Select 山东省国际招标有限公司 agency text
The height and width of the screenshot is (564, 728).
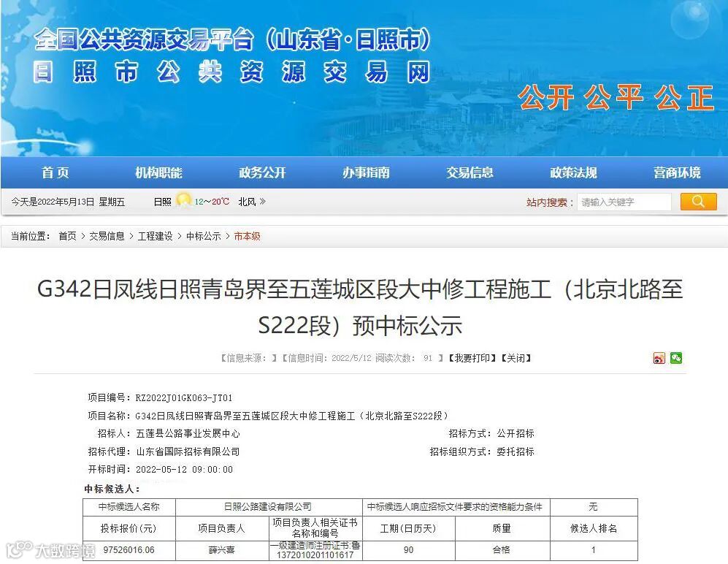[188, 451]
